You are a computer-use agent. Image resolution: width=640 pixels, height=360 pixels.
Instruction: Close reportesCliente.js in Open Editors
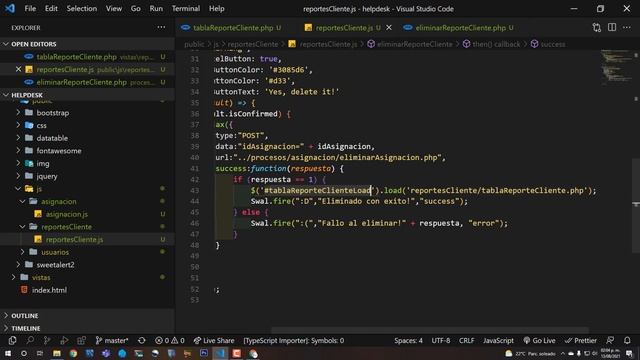pyautogui.click(x=18, y=69)
